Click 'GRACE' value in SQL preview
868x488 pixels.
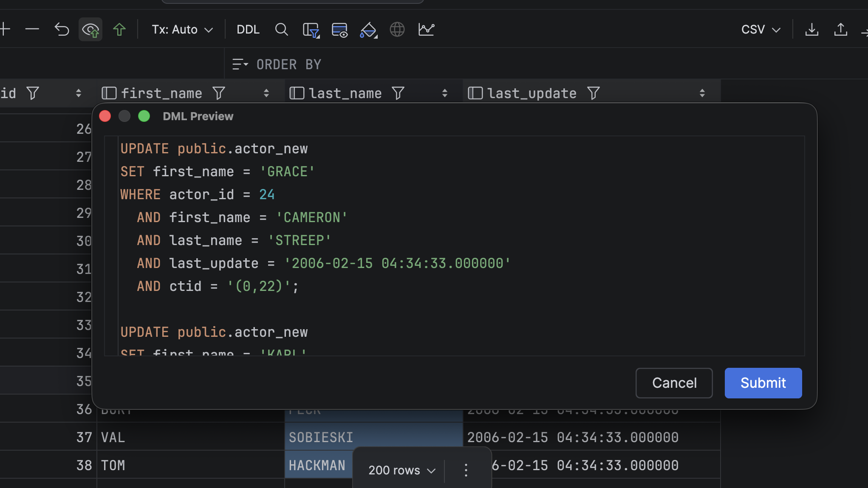(x=287, y=172)
